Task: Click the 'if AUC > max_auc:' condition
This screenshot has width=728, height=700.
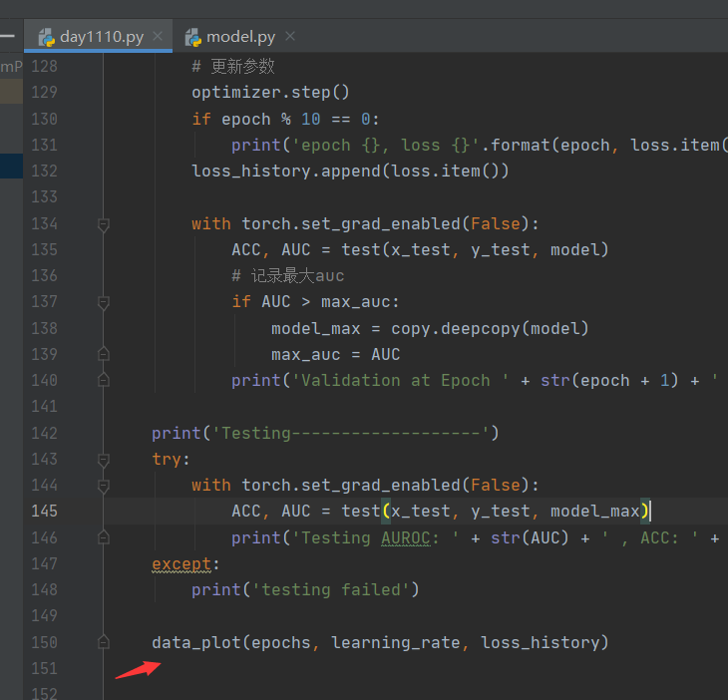Action: point(316,302)
